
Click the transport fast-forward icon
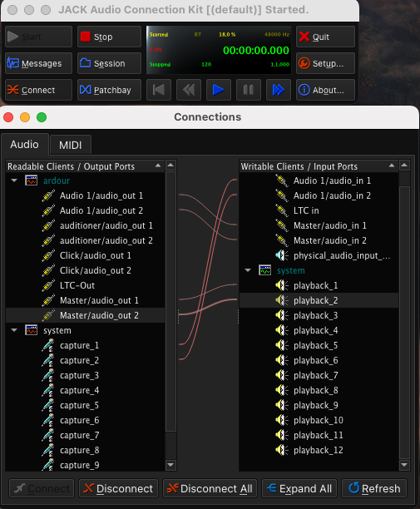tap(278, 90)
